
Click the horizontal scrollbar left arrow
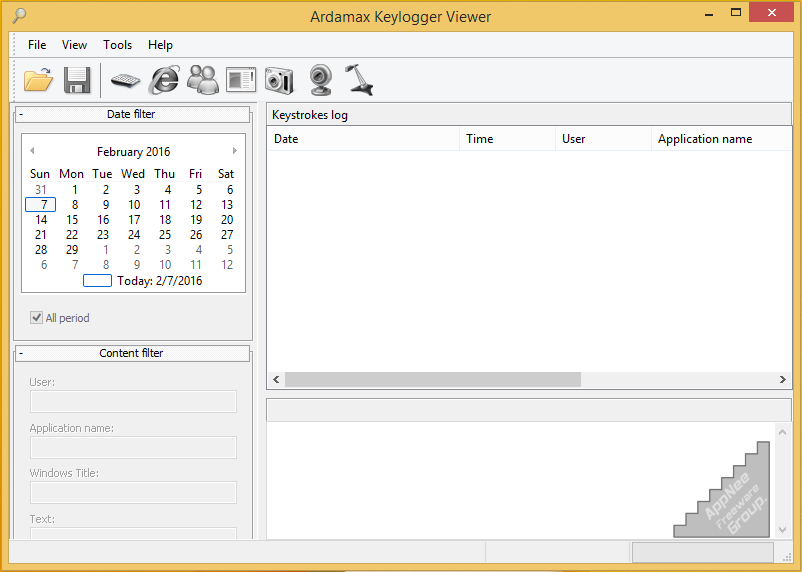[x=276, y=380]
